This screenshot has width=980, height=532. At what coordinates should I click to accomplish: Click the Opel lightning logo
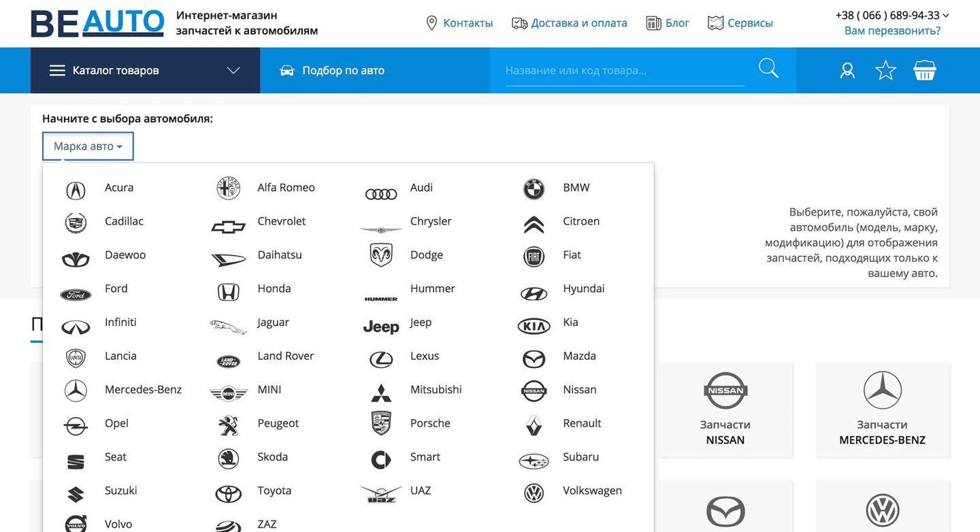coord(76,427)
